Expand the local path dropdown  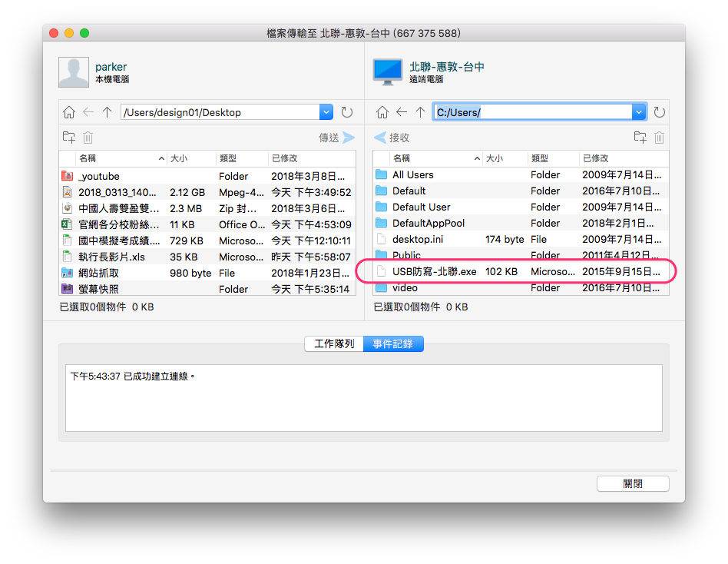(326, 112)
